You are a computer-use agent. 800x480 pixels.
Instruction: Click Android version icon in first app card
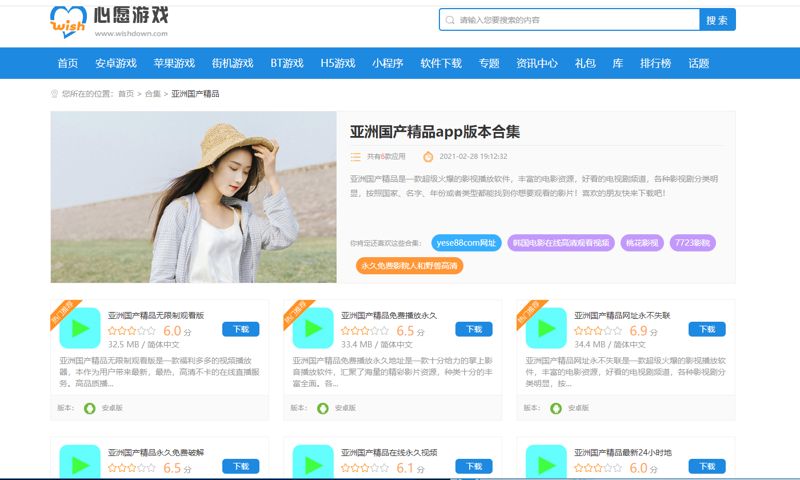(x=90, y=408)
